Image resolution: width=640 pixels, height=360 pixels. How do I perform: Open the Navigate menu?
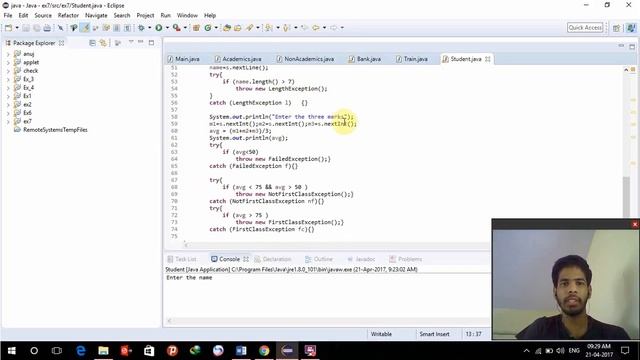[x=96, y=16]
